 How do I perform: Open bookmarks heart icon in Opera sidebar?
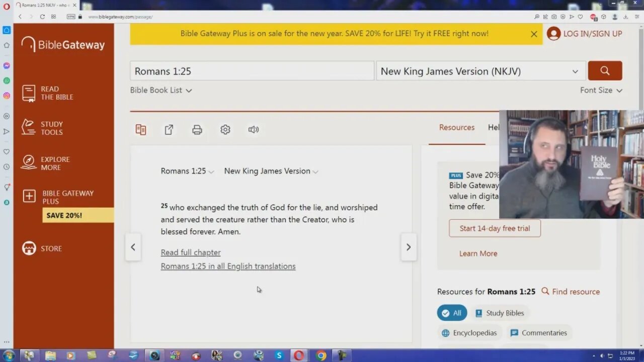pyautogui.click(x=7, y=151)
